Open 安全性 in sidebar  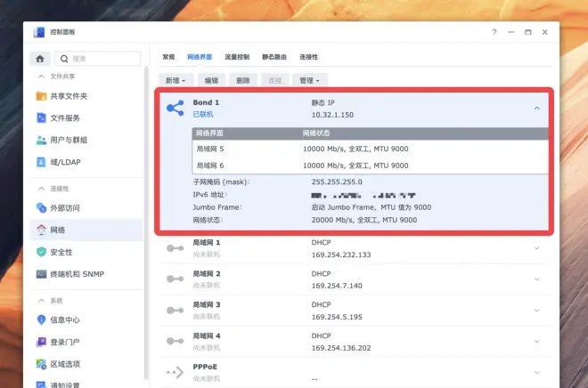tap(86, 252)
